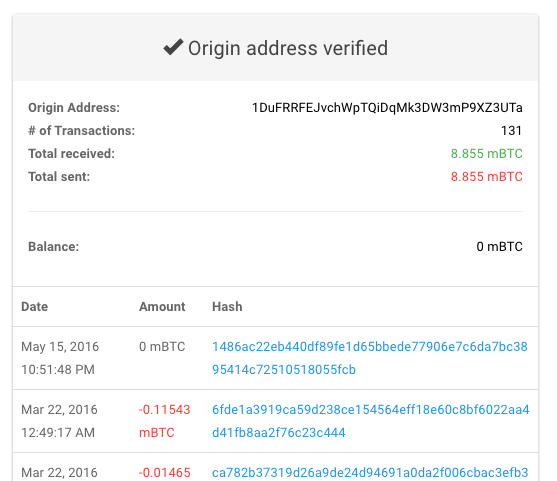This screenshot has width=557, height=481.
Task: Click the Hash column header
Action: [227, 307]
